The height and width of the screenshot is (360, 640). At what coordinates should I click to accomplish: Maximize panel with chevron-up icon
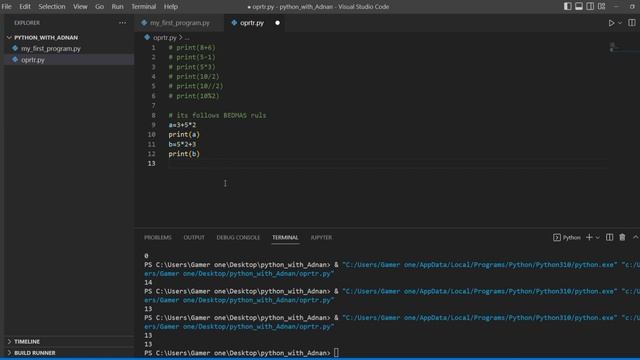point(636,238)
